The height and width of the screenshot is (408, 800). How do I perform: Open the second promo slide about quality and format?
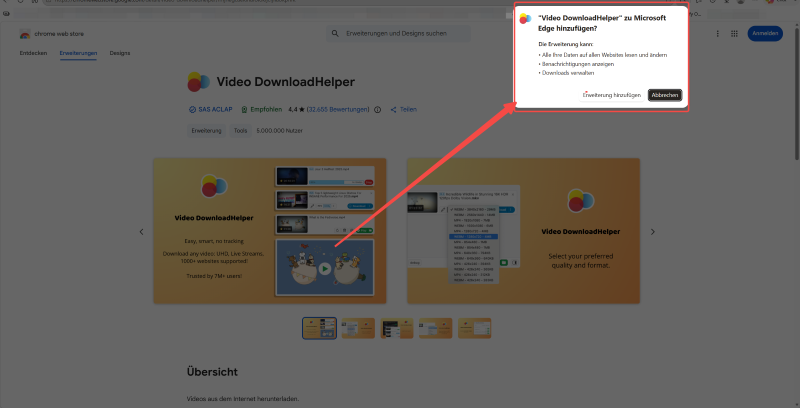[523, 231]
